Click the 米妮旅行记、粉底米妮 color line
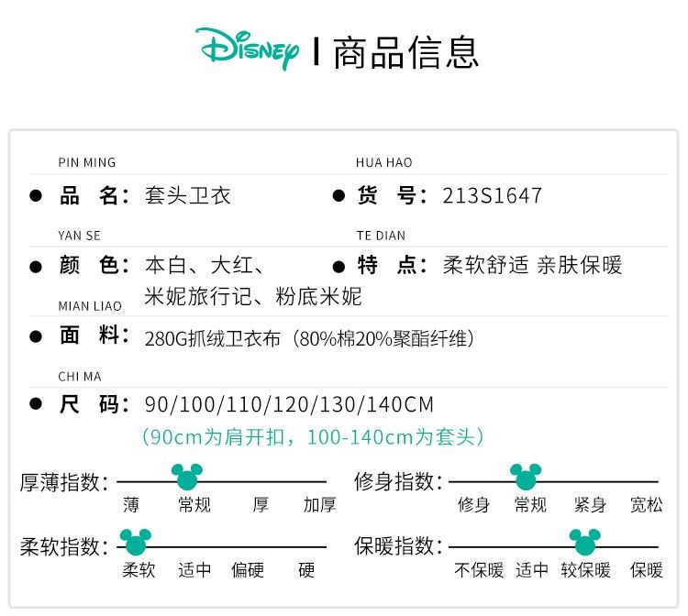This screenshot has height=616, width=688. [253, 296]
